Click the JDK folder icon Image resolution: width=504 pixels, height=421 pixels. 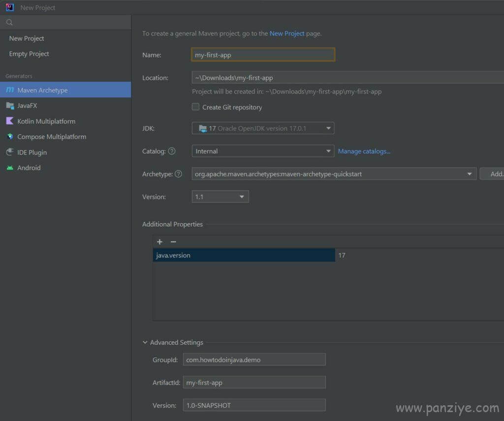[203, 129]
